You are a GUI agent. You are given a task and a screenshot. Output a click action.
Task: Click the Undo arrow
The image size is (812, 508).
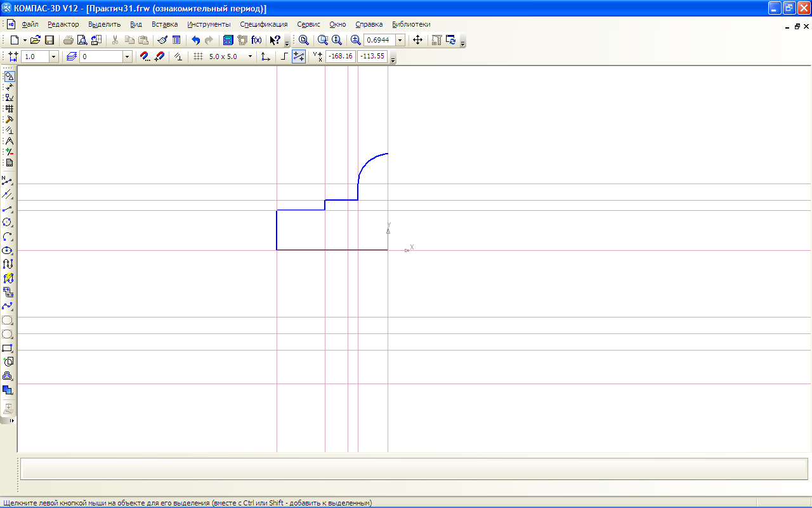tap(196, 40)
